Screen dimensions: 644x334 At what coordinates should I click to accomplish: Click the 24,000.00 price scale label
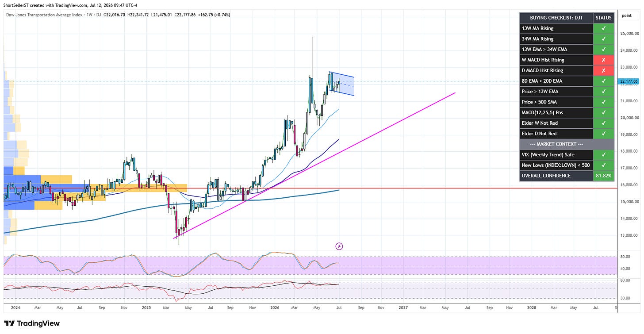click(x=629, y=50)
